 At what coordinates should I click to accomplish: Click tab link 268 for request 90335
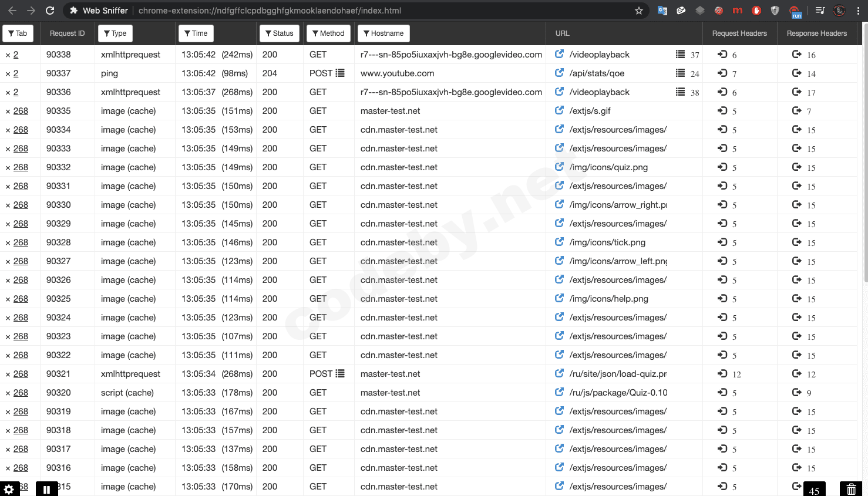pyautogui.click(x=21, y=111)
